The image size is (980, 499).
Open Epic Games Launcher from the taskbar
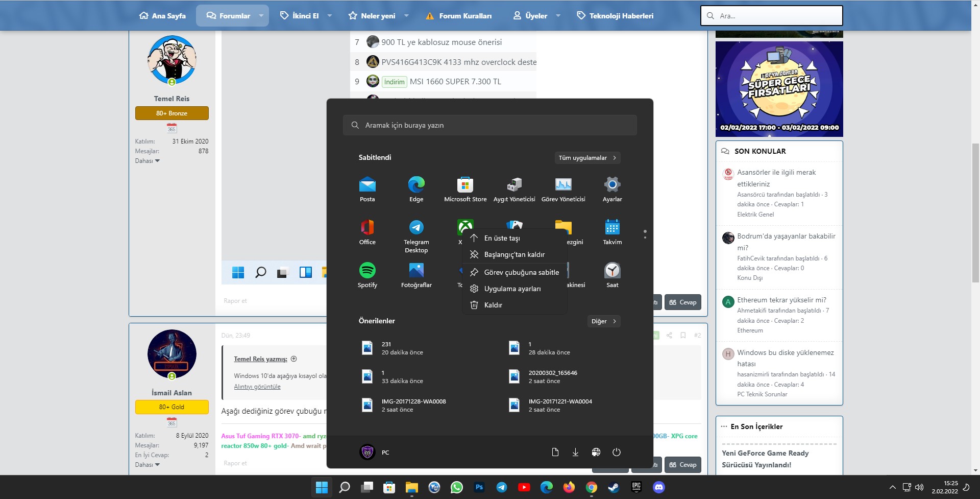pyautogui.click(x=636, y=487)
